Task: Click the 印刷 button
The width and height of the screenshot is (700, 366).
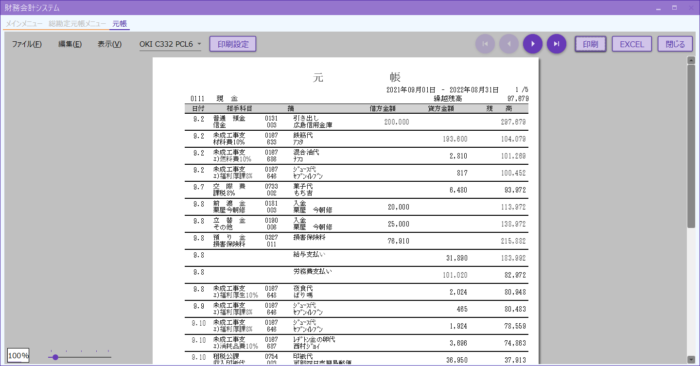Action: point(590,44)
